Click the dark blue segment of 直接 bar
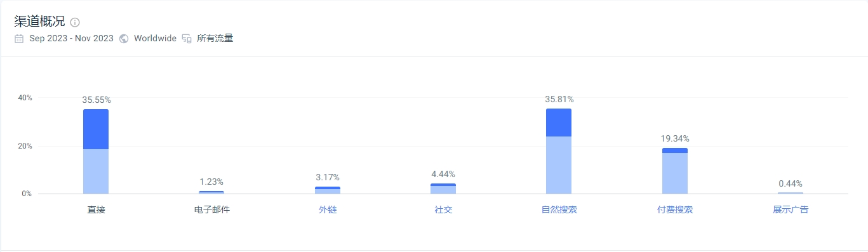The image size is (868, 252). tap(96, 129)
